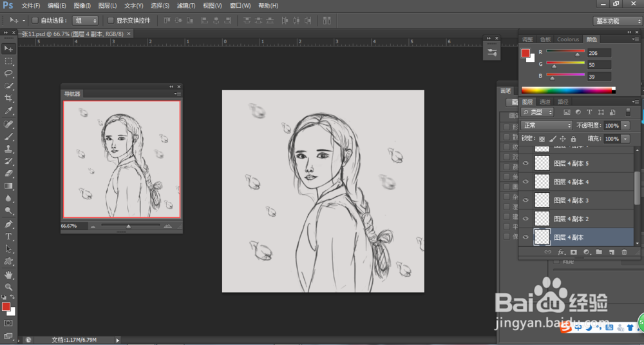Click the R channel slider
The height and width of the screenshot is (345, 644).
565,51
